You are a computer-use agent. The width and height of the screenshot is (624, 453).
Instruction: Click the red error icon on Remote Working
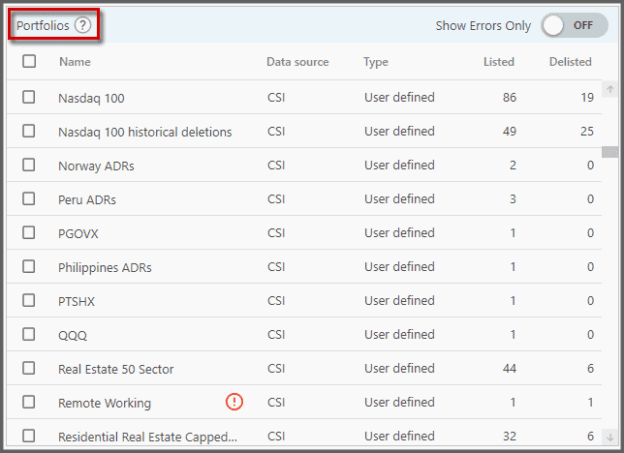(x=234, y=402)
